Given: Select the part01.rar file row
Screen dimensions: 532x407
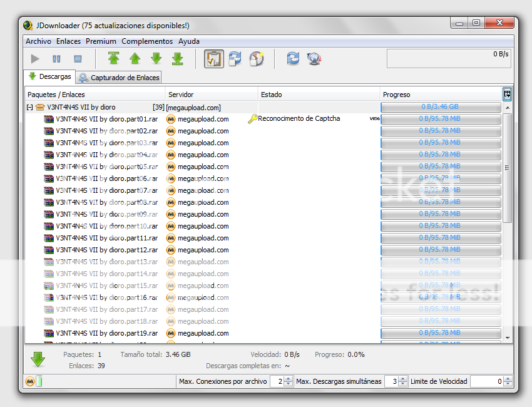Looking at the screenshot, I should point(263,119).
